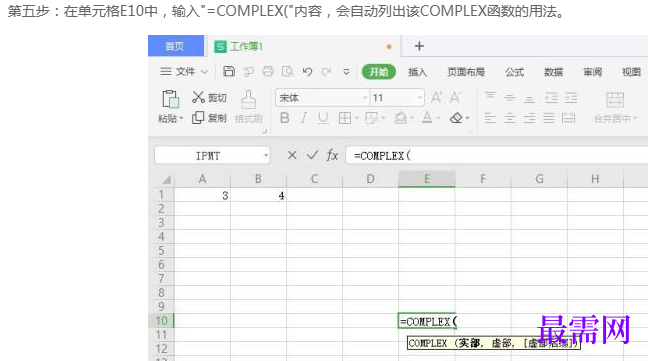Switch to the 插入 ribbon tab

(x=417, y=72)
